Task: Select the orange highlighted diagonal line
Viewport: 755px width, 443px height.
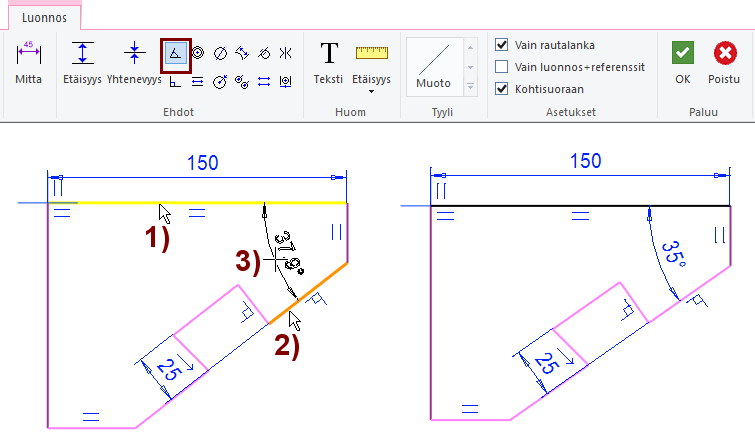Action: click(308, 293)
